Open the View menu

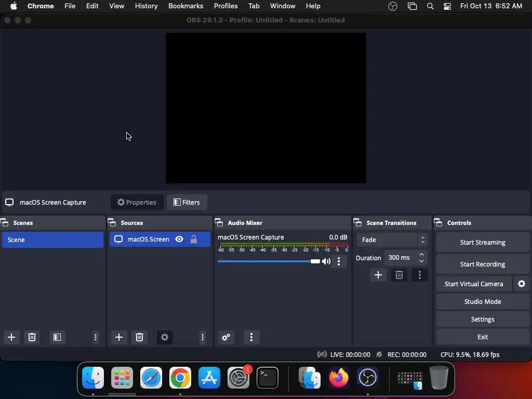(117, 6)
